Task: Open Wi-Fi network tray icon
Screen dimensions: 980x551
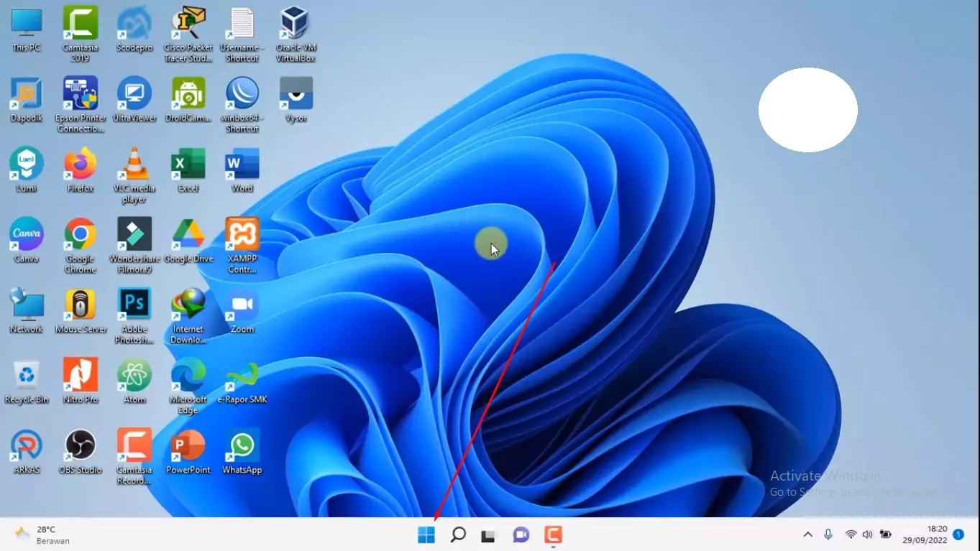Action: [851, 534]
